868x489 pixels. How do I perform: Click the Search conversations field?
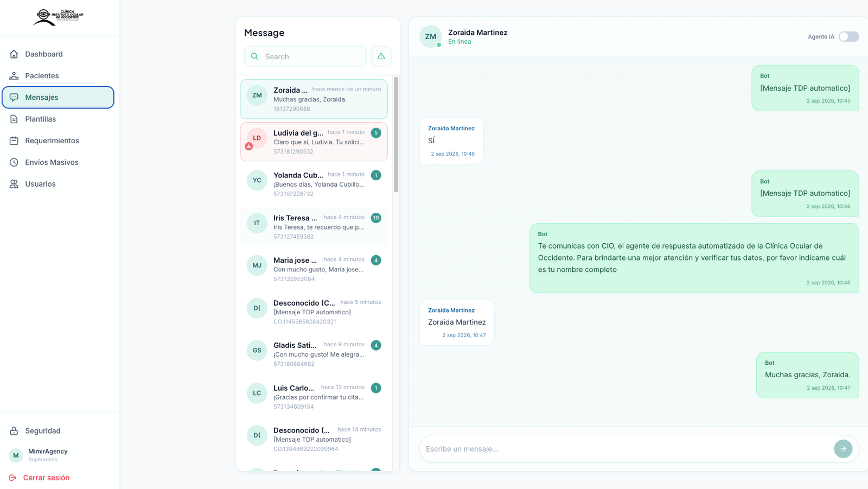pyautogui.click(x=305, y=56)
